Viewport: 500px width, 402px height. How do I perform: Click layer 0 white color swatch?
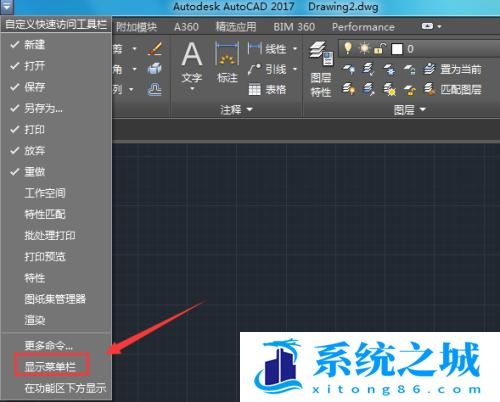[x=397, y=49]
